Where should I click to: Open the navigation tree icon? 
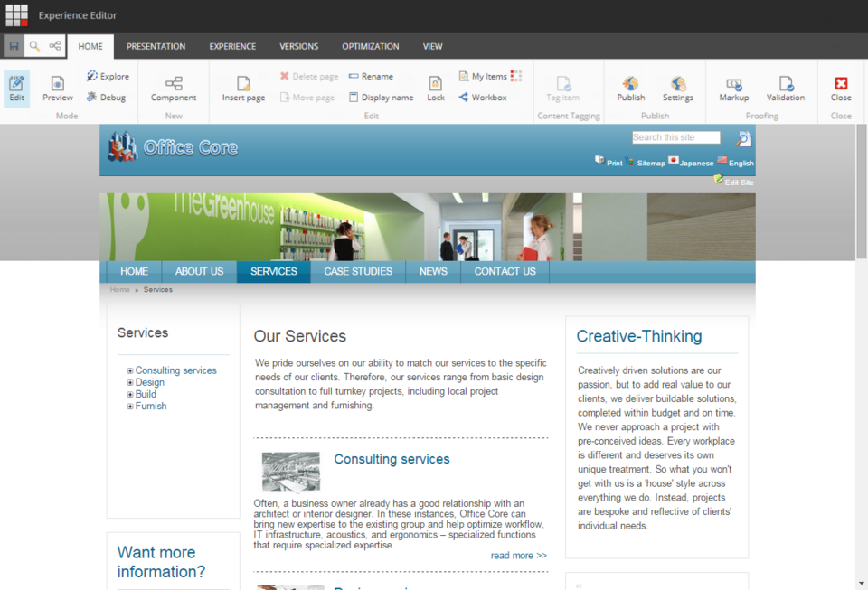coord(55,46)
